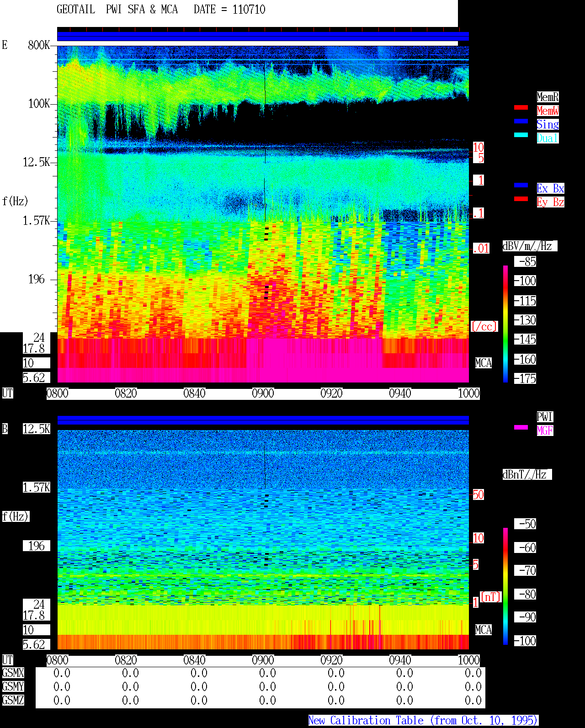Click the dBnT/√Hz units label
585x728 pixels.
[527, 474]
